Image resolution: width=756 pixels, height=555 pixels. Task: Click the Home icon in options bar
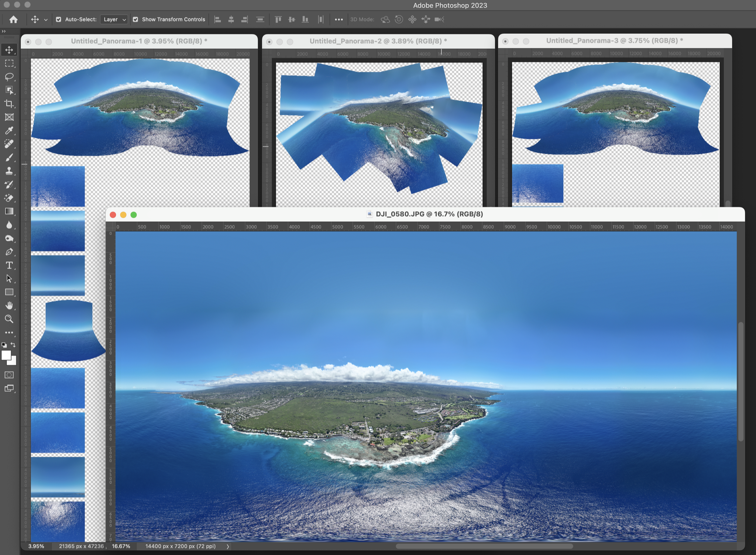coord(14,20)
